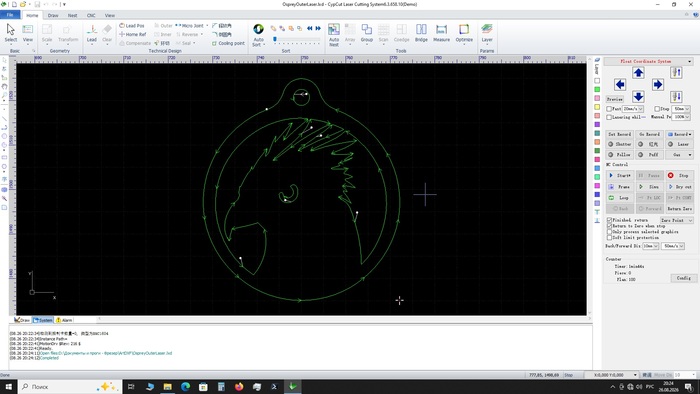Image resolution: width=700 pixels, height=394 pixels.
Task: Select the Bridge tool
Action: tap(421, 33)
